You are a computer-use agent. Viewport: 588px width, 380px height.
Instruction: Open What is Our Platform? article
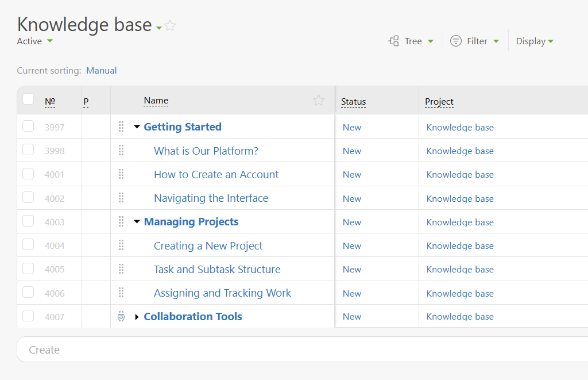point(206,151)
